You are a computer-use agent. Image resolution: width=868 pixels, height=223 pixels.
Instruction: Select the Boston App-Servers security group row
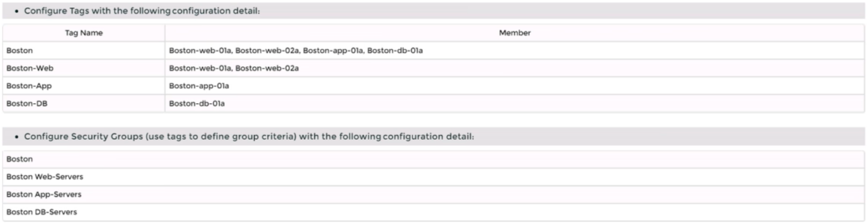click(434, 194)
